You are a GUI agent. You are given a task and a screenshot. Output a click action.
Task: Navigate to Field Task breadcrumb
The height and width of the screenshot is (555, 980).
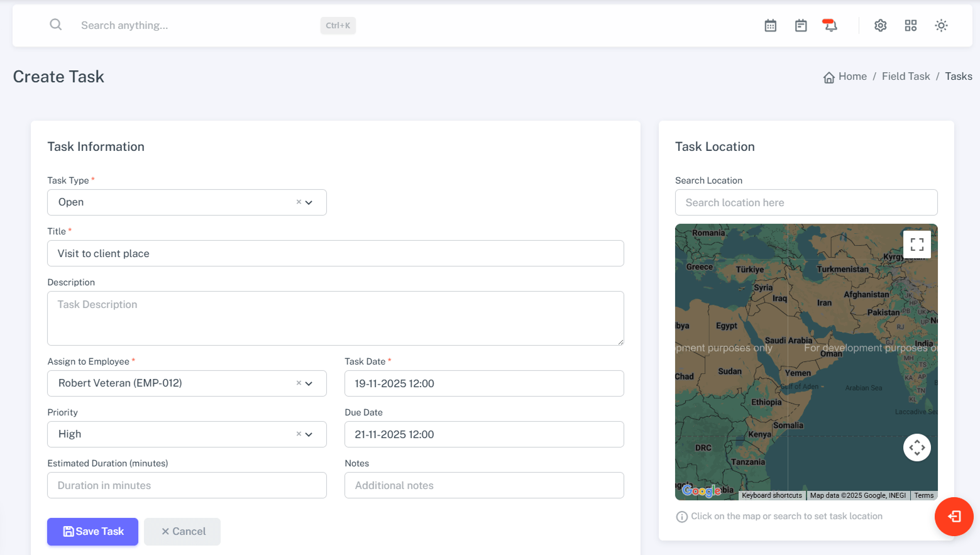tap(905, 77)
